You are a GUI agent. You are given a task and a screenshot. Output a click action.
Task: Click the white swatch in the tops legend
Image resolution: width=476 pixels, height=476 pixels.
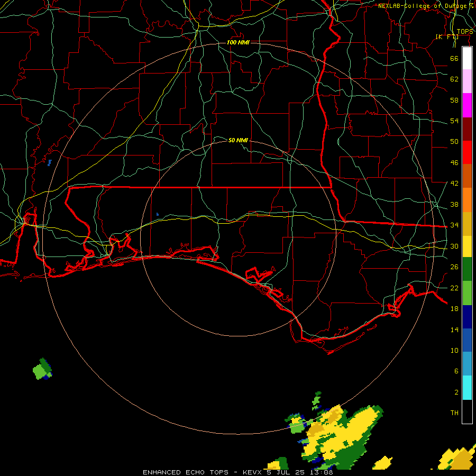[467, 58]
